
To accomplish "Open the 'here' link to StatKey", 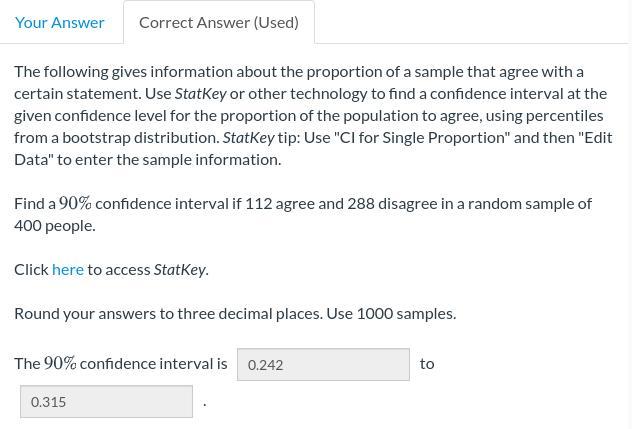I will click(x=68, y=269).
